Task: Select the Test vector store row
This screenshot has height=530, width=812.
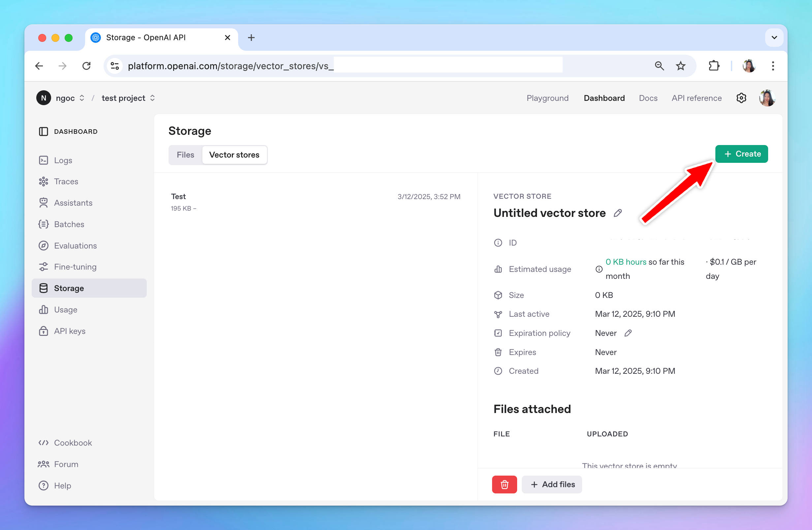Action: pos(315,202)
